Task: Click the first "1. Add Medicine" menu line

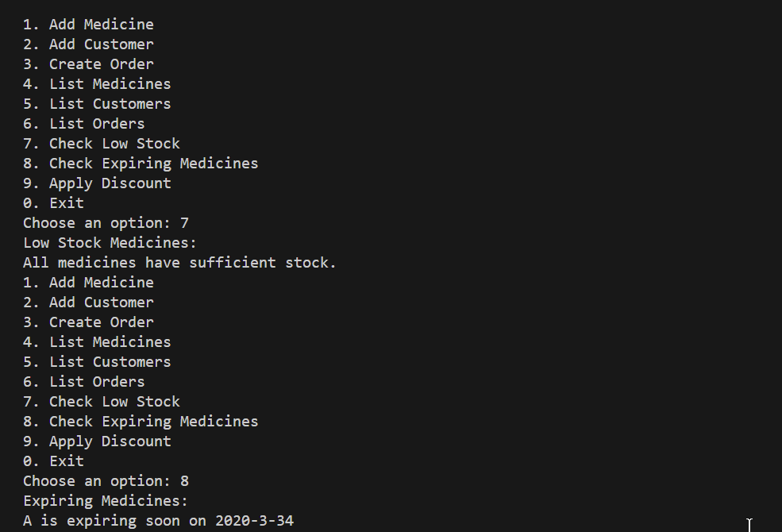Action: pos(88,25)
